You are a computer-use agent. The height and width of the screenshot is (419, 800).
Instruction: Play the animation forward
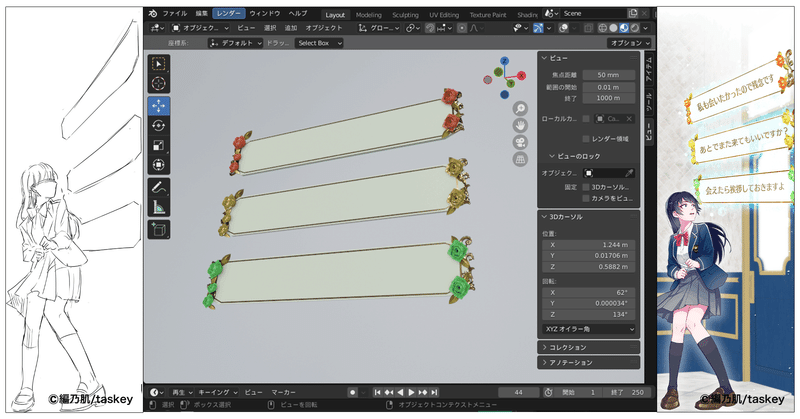coord(411,392)
